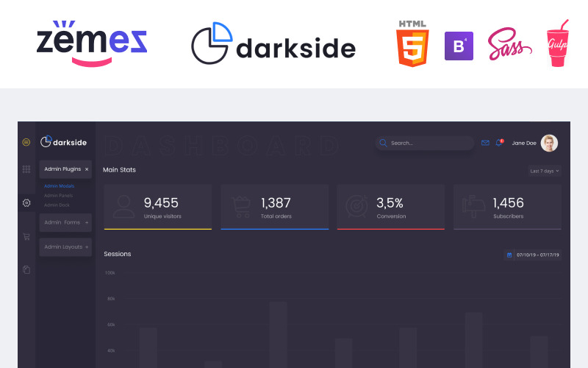
Task: Expand the Admin Layouts section
Action: (x=86, y=247)
